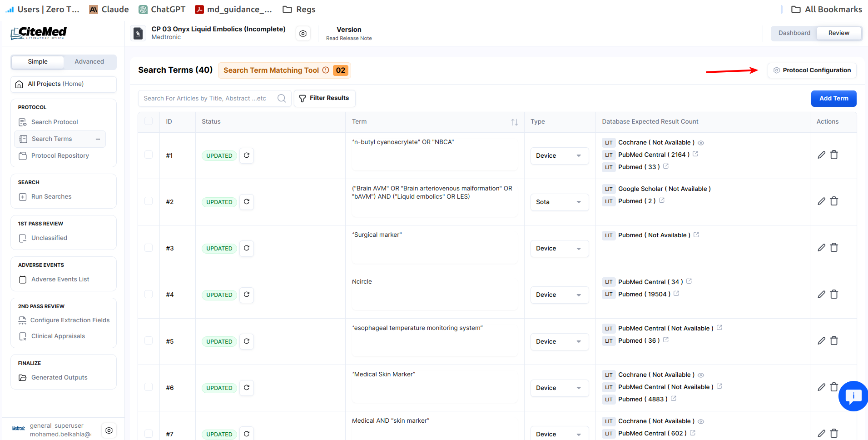Viewport: 868px width, 440px height.
Task: Switch to the Advanced tab
Action: pos(89,62)
